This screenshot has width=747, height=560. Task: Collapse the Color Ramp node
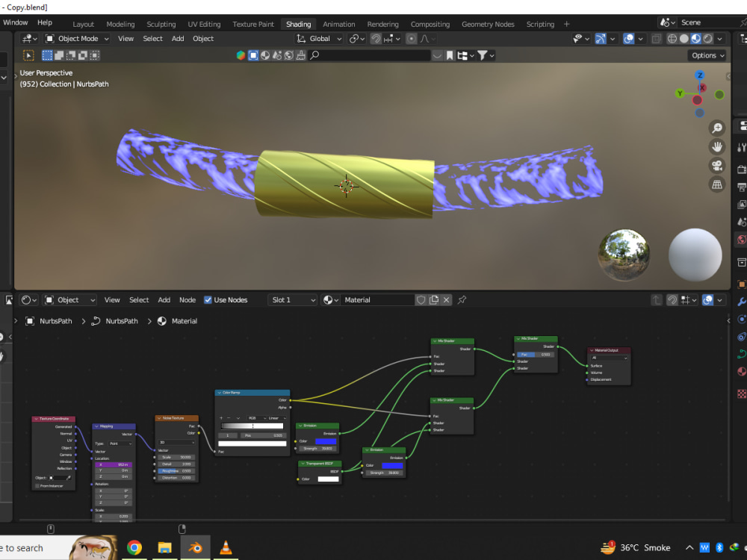point(219,393)
